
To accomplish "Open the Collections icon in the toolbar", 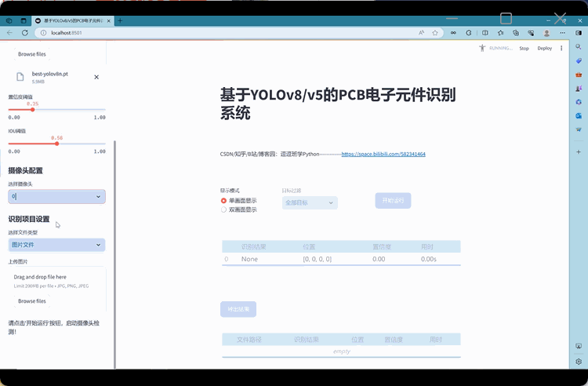I will (x=516, y=33).
